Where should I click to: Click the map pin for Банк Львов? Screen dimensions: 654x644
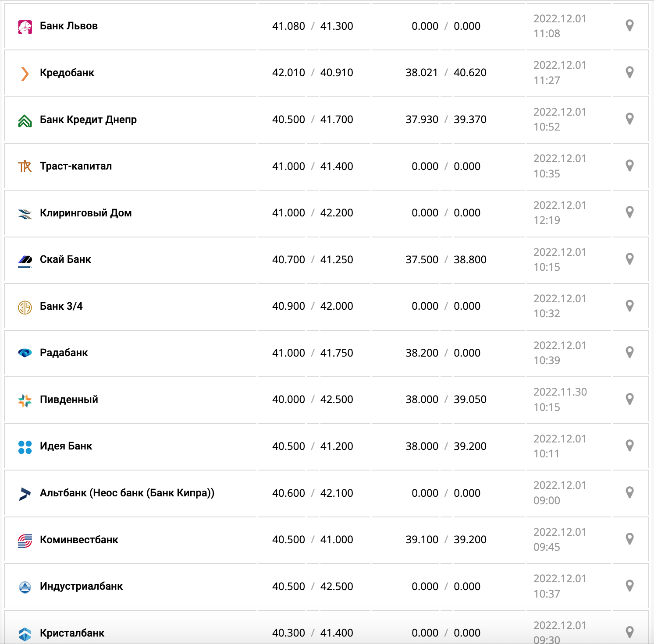[x=629, y=25]
